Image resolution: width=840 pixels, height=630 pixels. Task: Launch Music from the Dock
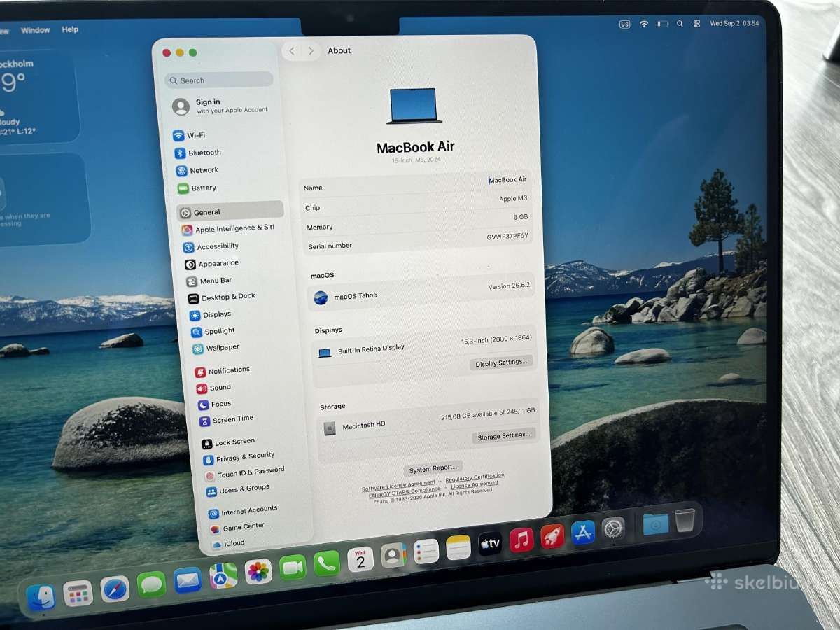(x=521, y=540)
